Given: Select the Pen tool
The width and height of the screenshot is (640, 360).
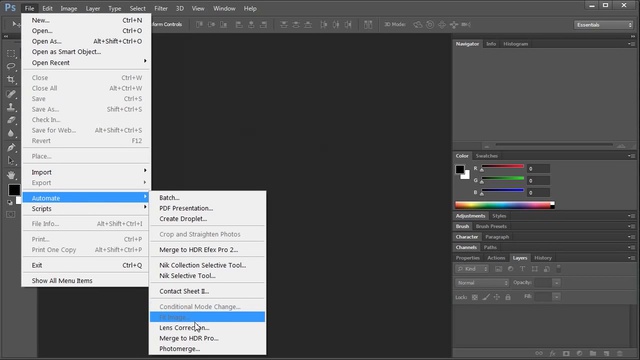Looking at the screenshot, I should point(11,147).
